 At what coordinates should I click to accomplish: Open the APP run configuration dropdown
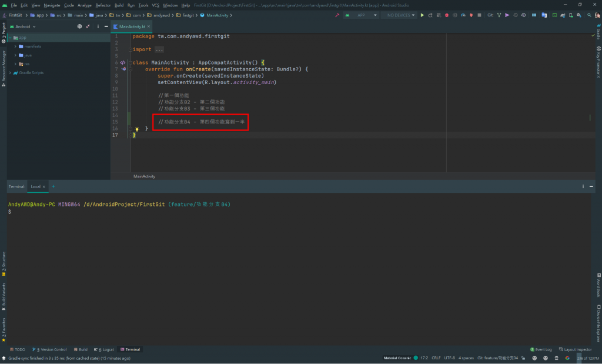tap(362, 15)
